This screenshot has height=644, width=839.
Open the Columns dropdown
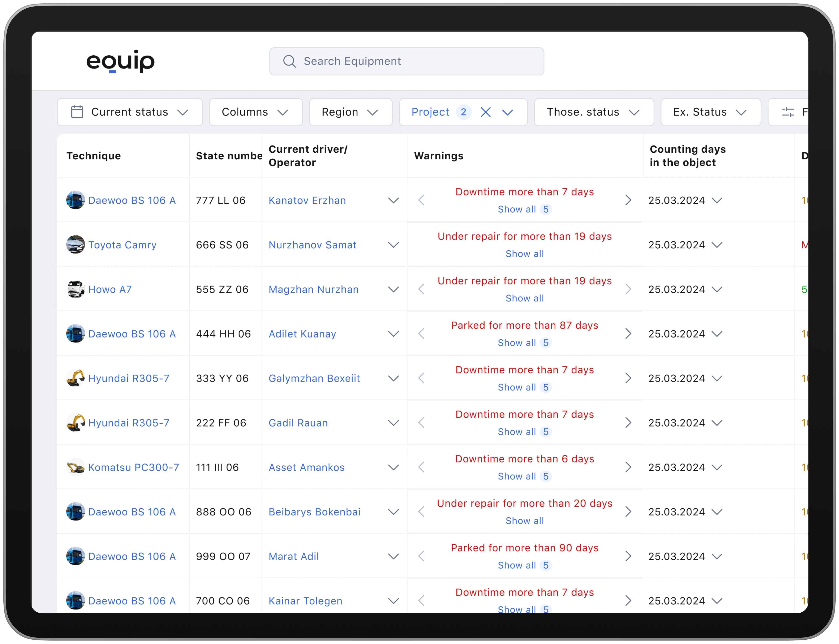point(256,112)
